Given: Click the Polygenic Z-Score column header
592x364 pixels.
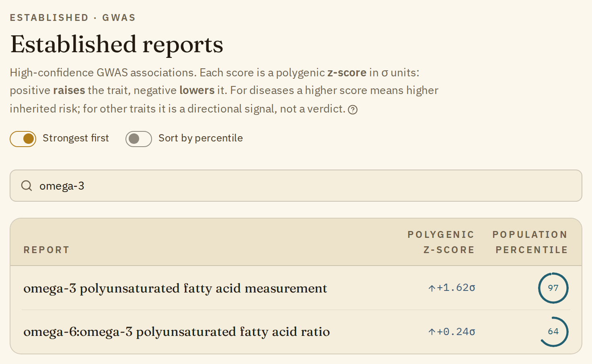Looking at the screenshot, I should (x=441, y=242).
